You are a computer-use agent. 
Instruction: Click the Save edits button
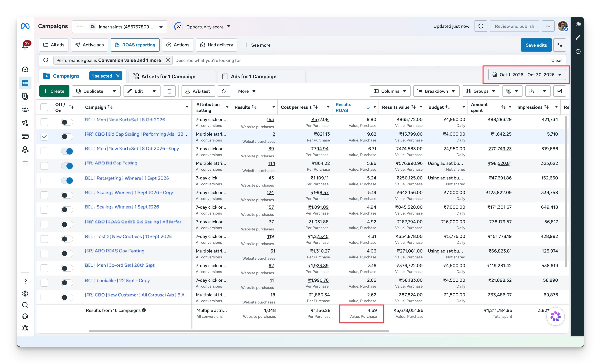[536, 45]
